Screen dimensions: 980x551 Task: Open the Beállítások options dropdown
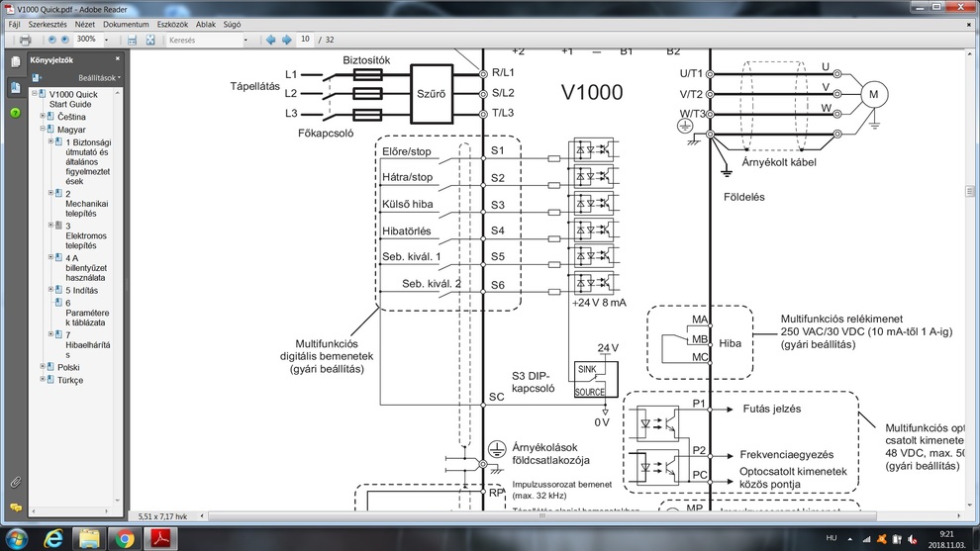[x=99, y=77]
